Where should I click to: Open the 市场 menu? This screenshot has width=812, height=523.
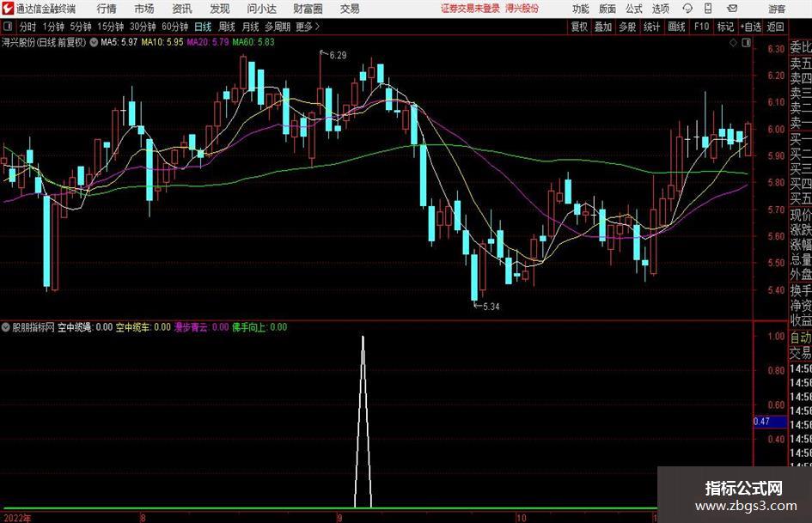coord(144,9)
